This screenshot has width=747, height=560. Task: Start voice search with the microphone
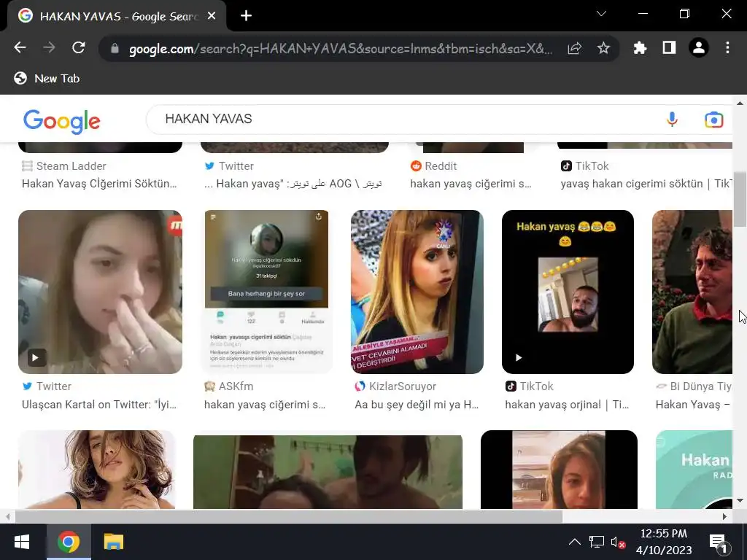[672, 119]
